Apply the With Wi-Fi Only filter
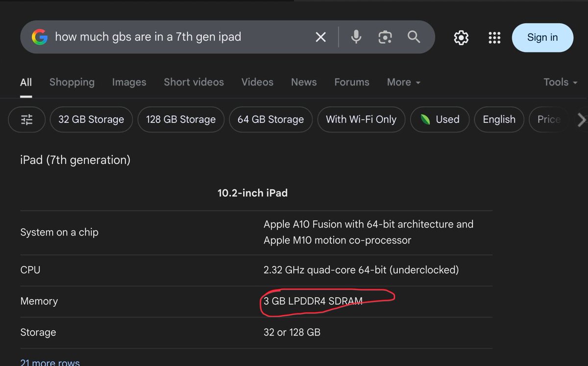Image resolution: width=588 pixels, height=366 pixels. (x=361, y=119)
